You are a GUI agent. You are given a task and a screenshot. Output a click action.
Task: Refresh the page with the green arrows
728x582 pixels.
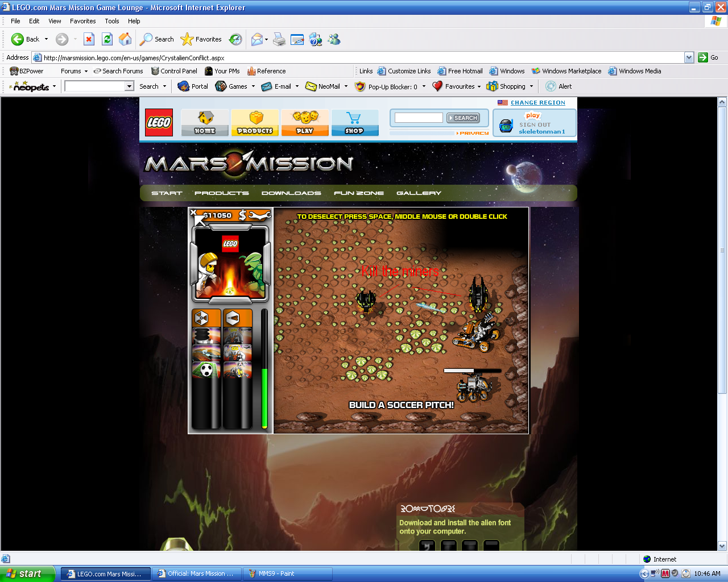pos(107,39)
